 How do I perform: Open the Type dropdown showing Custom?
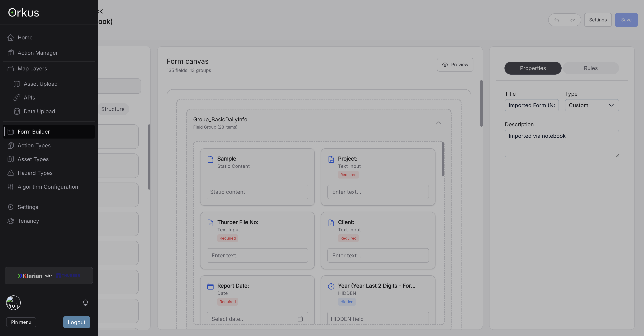592,105
